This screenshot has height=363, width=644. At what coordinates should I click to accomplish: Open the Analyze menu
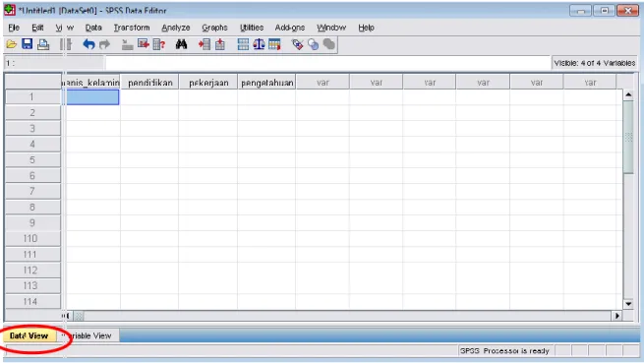coord(176,28)
